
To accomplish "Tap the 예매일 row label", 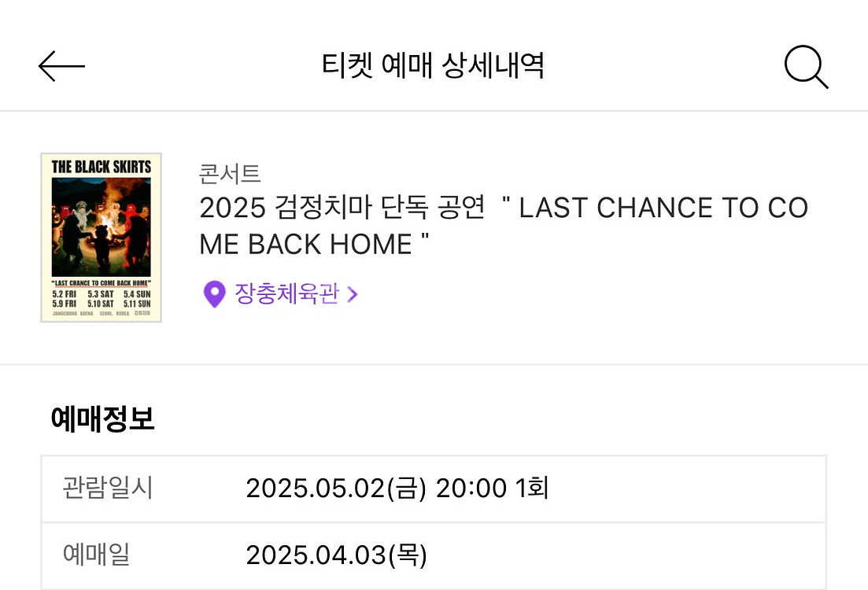I will tap(96, 554).
